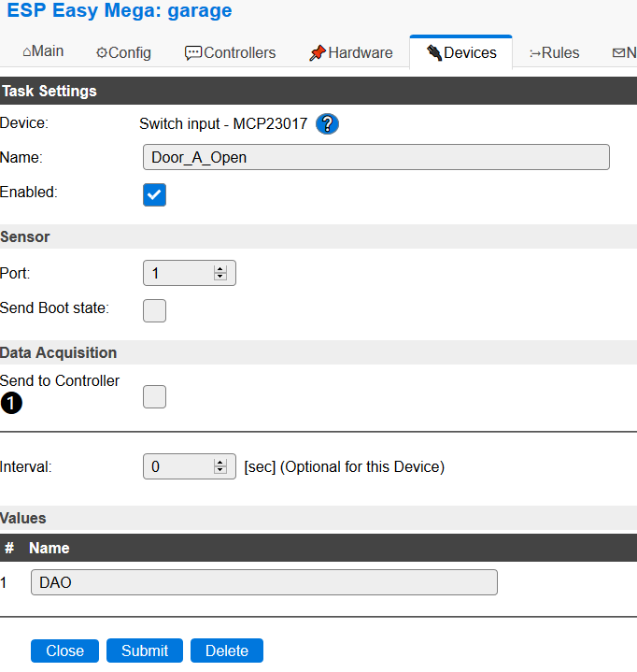Click the Name field containing Door_A_Open
The image size is (637, 672).
tap(375, 157)
